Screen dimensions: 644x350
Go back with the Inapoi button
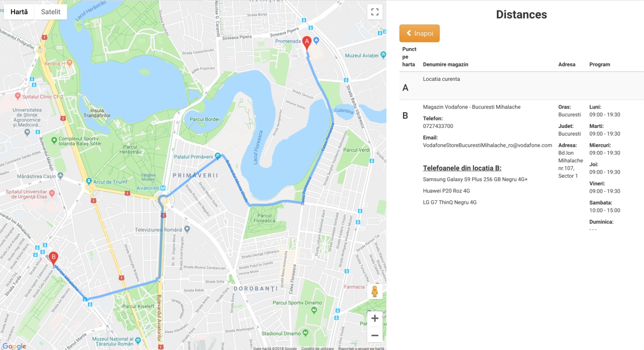point(419,33)
